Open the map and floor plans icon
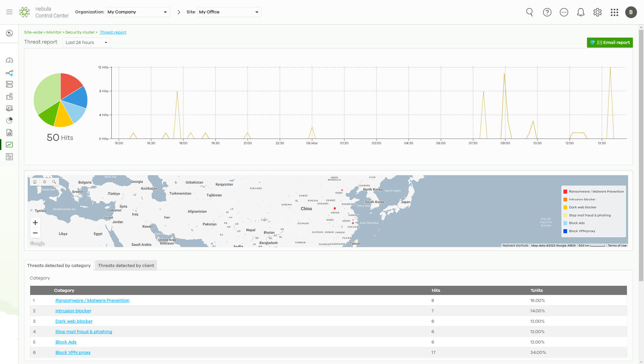 point(9,97)
